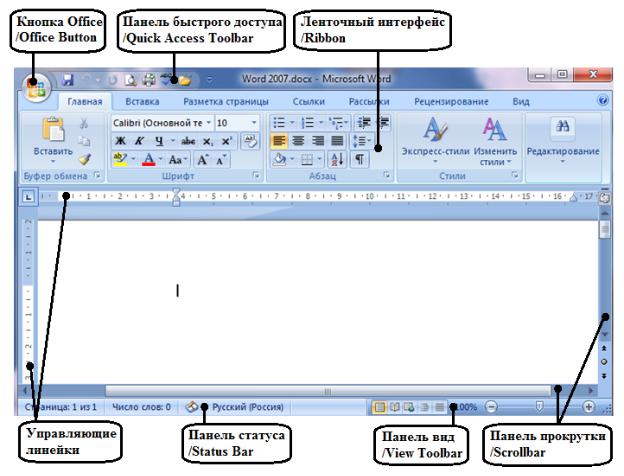Click the zoom in plus button
Screen dimensions: 624x476
[x=588, y=407]
